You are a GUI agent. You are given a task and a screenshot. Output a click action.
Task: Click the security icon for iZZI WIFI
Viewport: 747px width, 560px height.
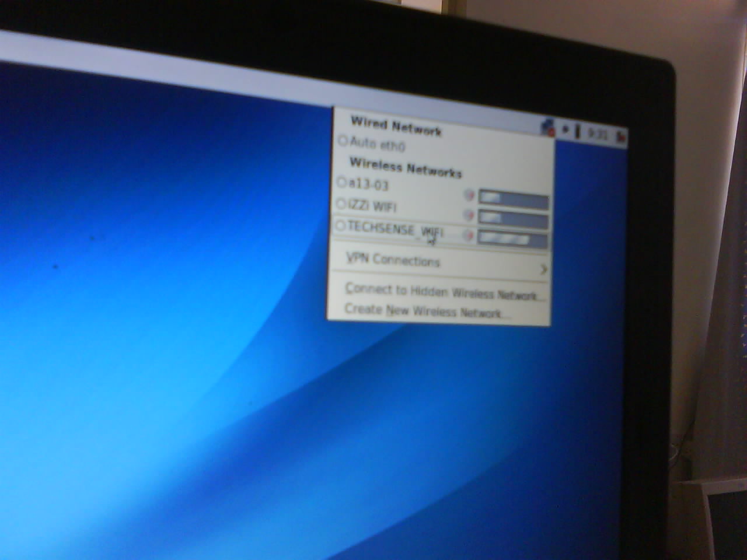[468, 215]
